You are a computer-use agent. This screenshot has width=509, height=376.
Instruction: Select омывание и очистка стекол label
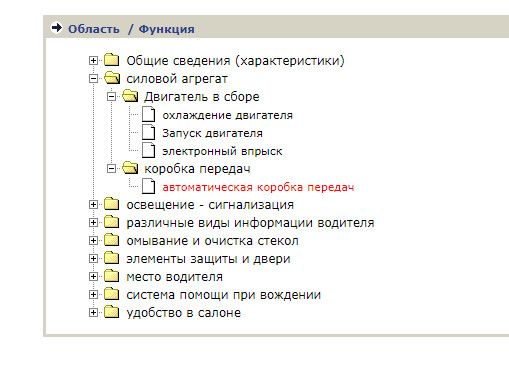[x=212, y=241]
